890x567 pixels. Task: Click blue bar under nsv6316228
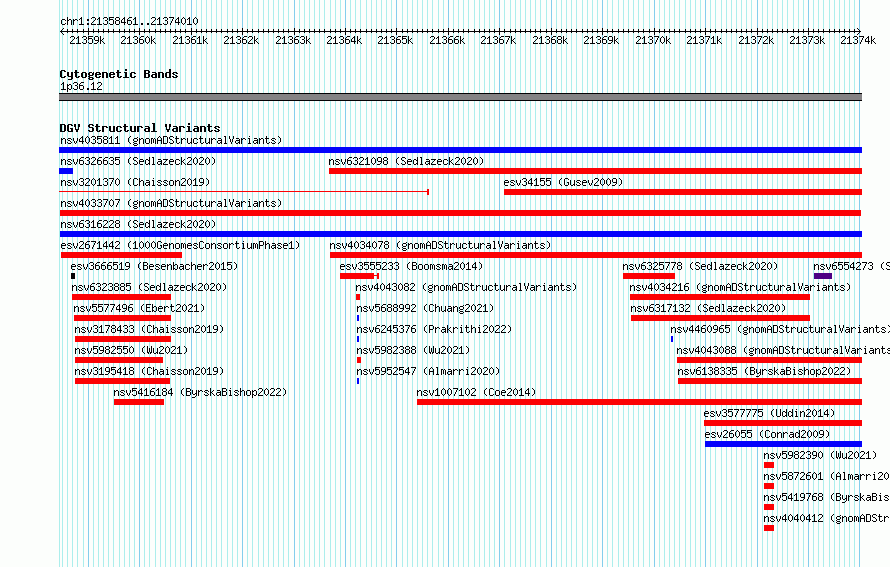460,234
